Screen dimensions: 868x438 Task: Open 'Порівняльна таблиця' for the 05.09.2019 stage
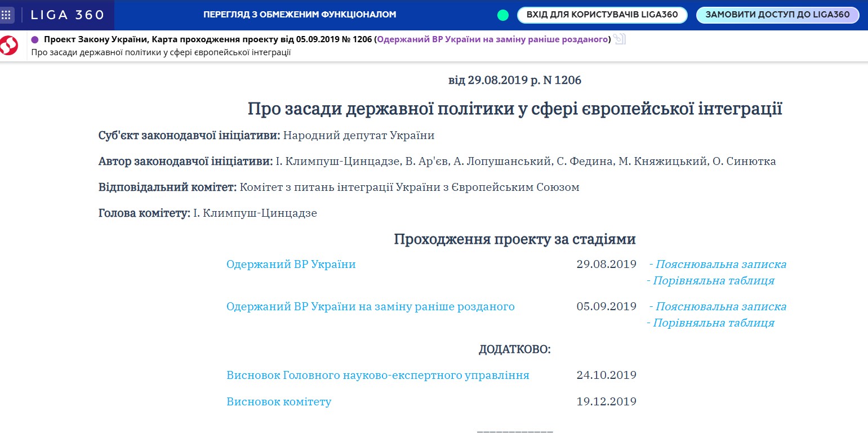coord(713,323)
